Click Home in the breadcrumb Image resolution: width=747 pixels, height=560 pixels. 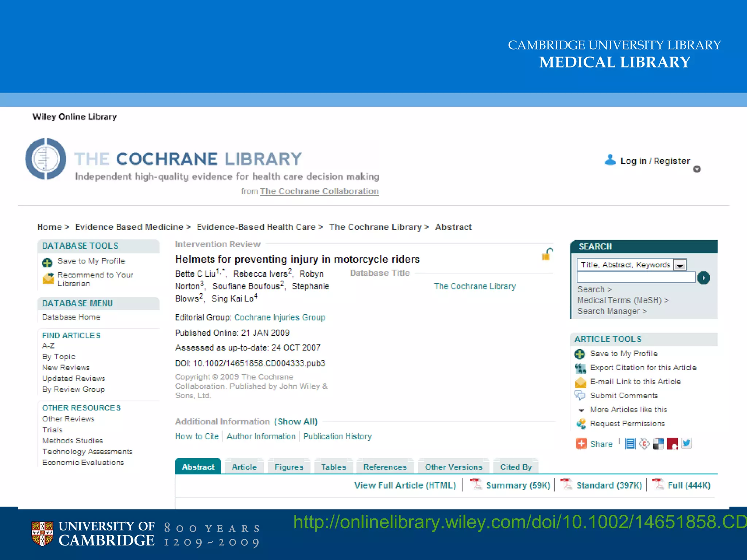(x=50, y=227)
